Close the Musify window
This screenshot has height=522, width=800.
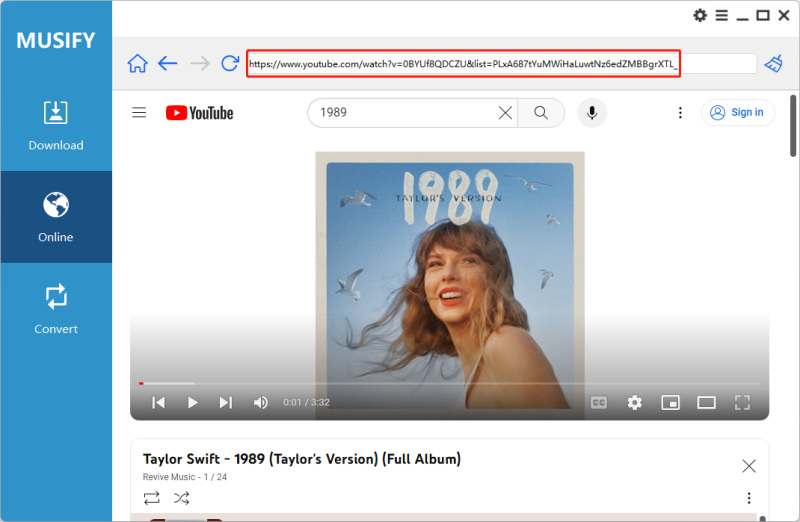coord(784,15)
